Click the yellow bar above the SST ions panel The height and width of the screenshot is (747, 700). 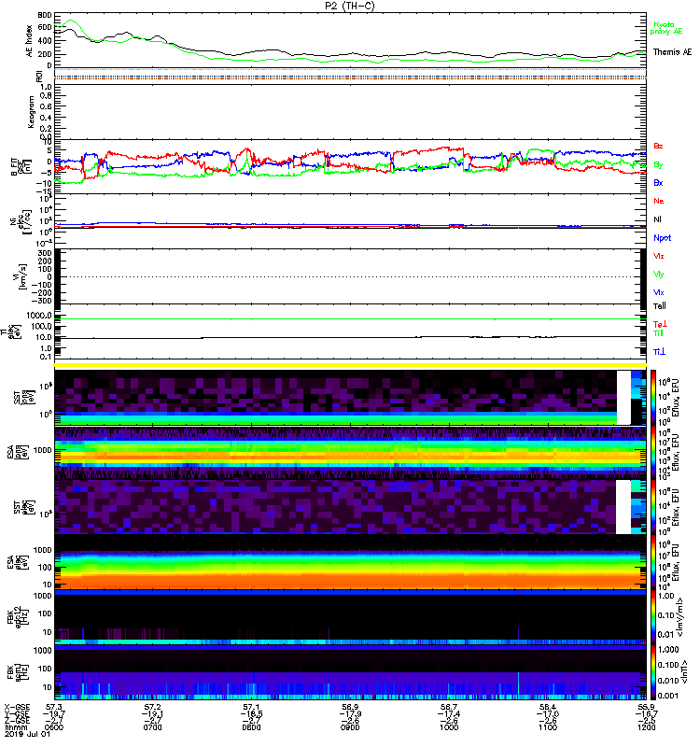click(x=350, y=365)
